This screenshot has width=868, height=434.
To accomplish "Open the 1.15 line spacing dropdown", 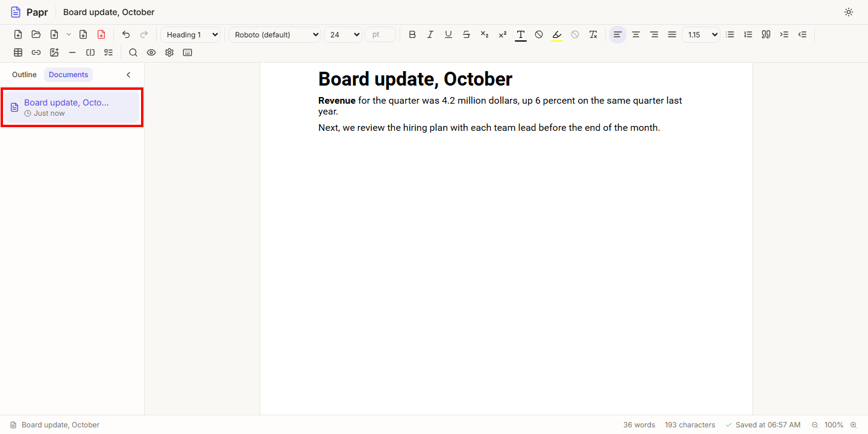I will click(701, 34).
